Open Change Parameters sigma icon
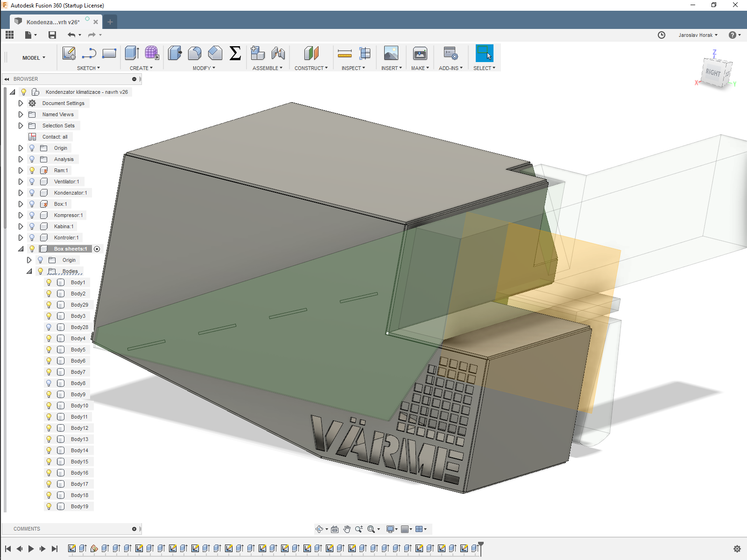This screenshot has width=747, height=560. tap(235, 53)
